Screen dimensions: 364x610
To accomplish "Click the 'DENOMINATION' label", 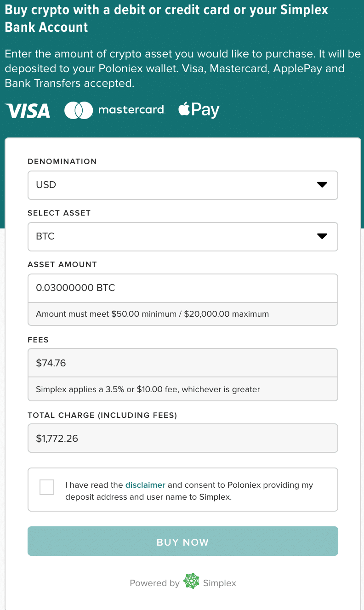I will pos(62,162).
